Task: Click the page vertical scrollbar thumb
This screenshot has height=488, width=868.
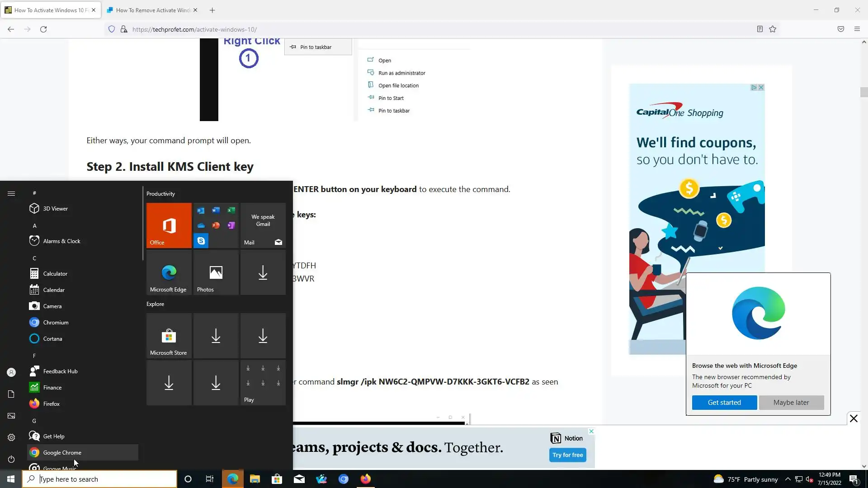Action: (x=864, y=92)
